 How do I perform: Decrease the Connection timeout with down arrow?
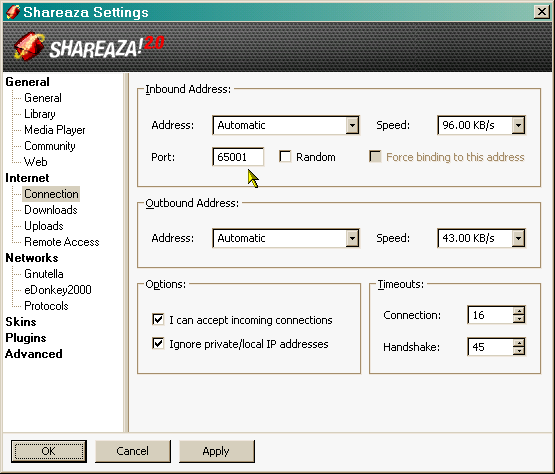point(519,319)
